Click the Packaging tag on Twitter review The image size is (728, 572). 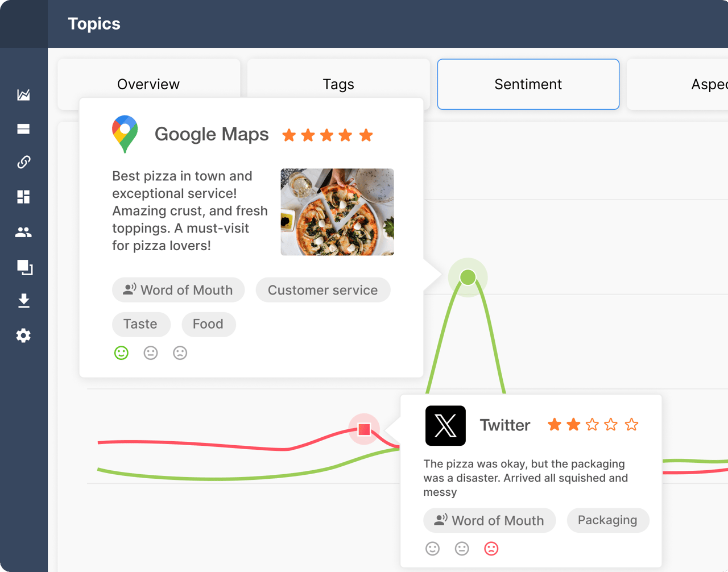[607, 520]
